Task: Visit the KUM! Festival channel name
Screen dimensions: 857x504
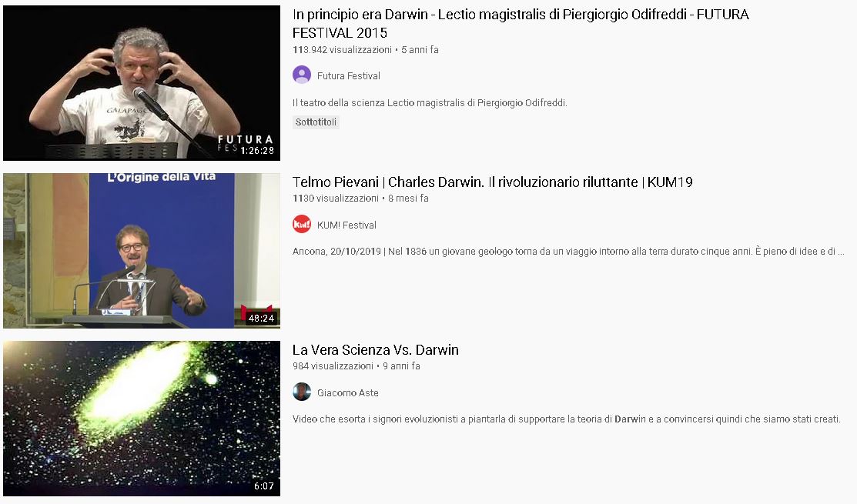Action: tap(346, 225)
